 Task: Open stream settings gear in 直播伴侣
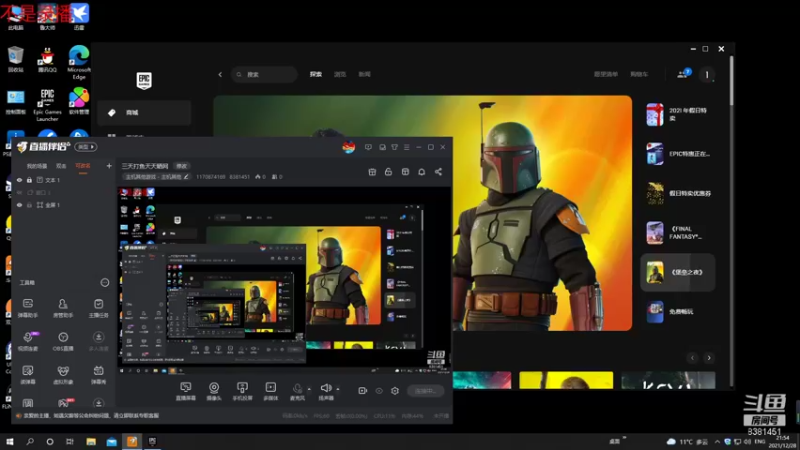[395, 391]
